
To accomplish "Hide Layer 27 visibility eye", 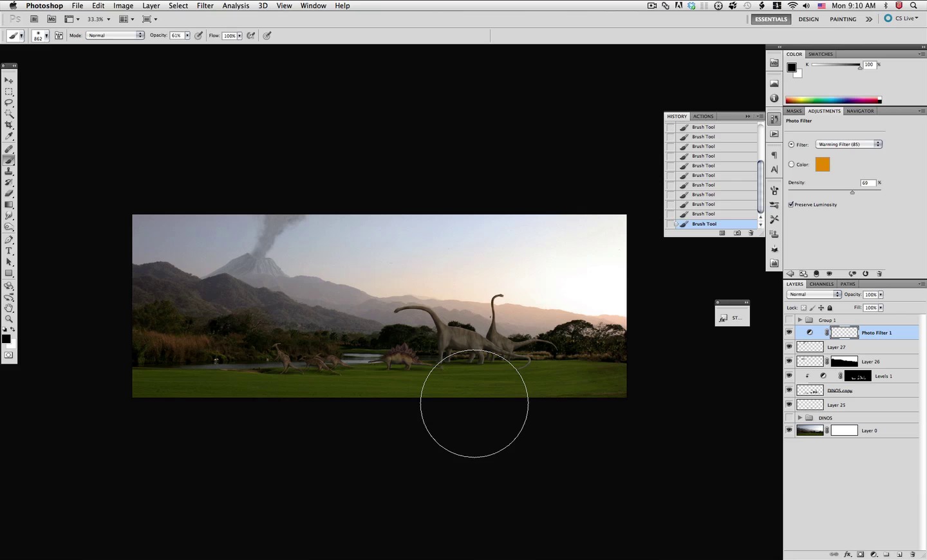I will [789, 346].
